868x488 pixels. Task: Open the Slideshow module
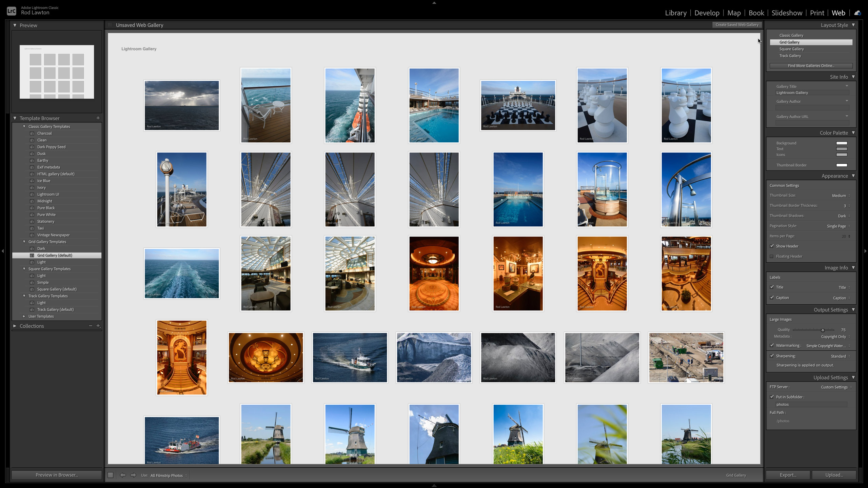[x=787, y=13]
